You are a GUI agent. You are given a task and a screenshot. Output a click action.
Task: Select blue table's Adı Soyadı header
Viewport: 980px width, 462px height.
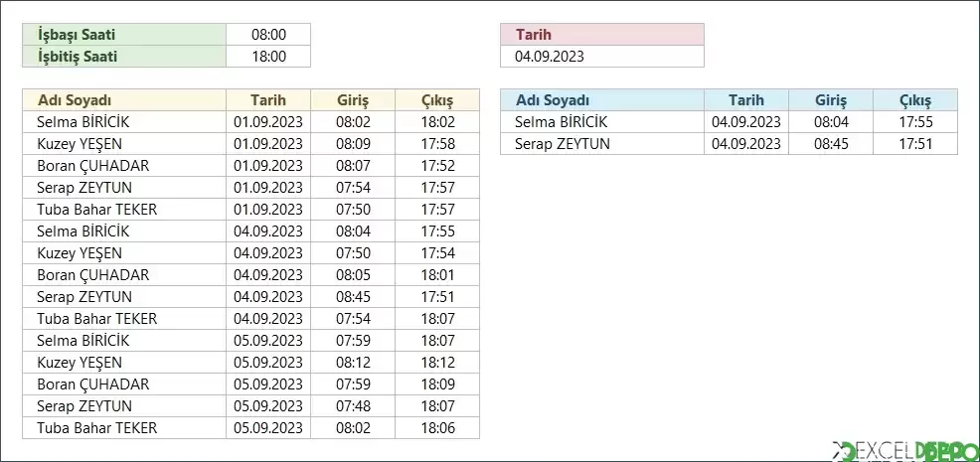602,100
